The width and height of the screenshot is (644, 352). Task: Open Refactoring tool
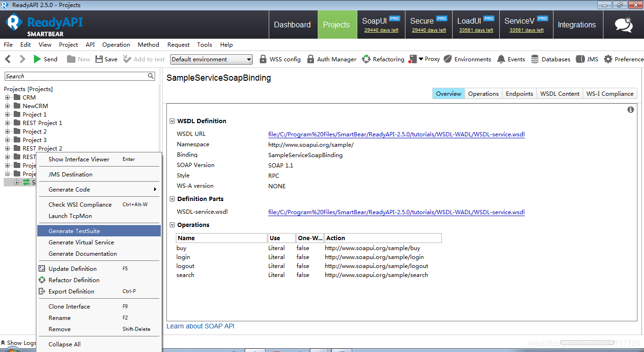pos(383,59)
